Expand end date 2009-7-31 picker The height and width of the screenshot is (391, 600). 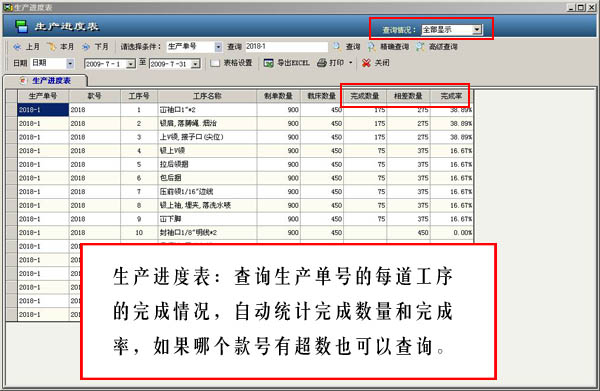(x=196, y=64)
